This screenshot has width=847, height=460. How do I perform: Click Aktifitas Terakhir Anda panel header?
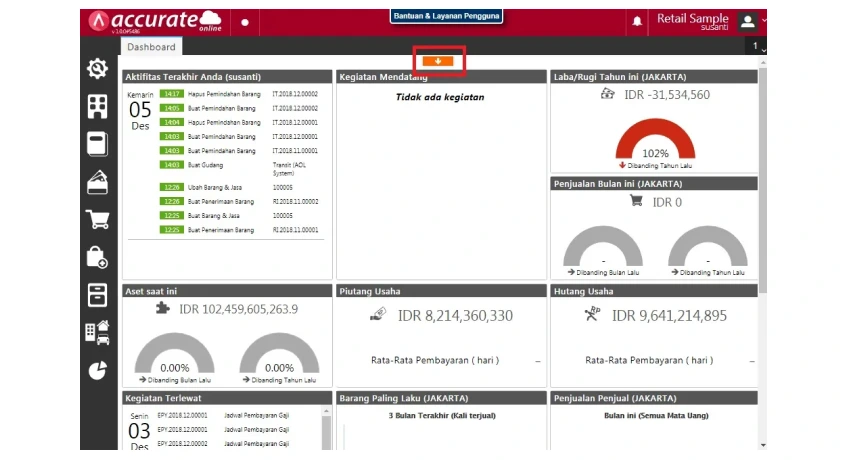tap(227, 77)
